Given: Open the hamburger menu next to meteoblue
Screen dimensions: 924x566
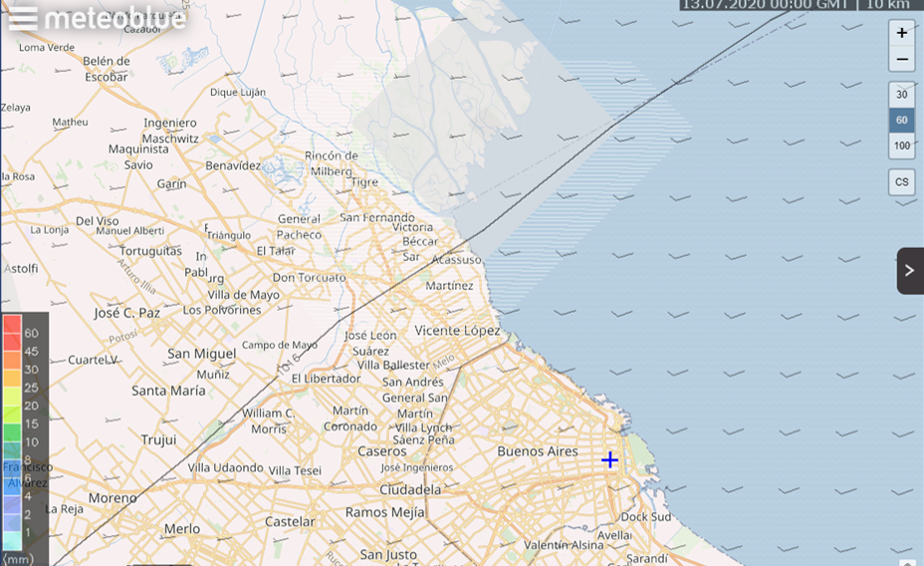Looking at the screenshot, I should click(x=22, y=18).
